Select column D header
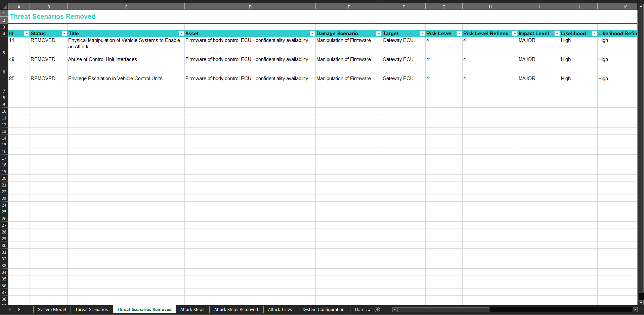Screen dimensions: 644x315 coord(250,7)
